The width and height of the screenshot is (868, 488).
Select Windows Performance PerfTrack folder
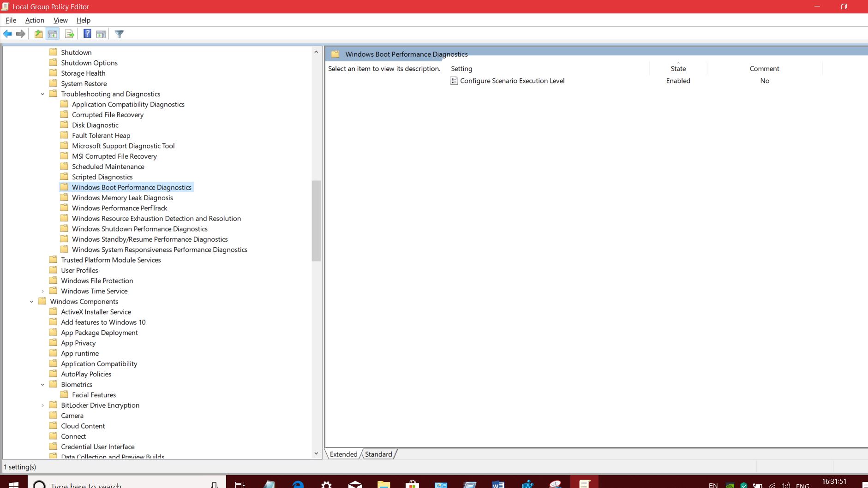tap(120, 208)
